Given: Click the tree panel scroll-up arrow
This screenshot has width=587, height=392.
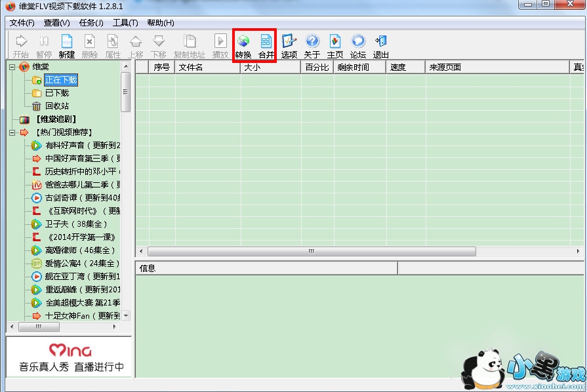Looking at the screenshot, I should [126, 67].
